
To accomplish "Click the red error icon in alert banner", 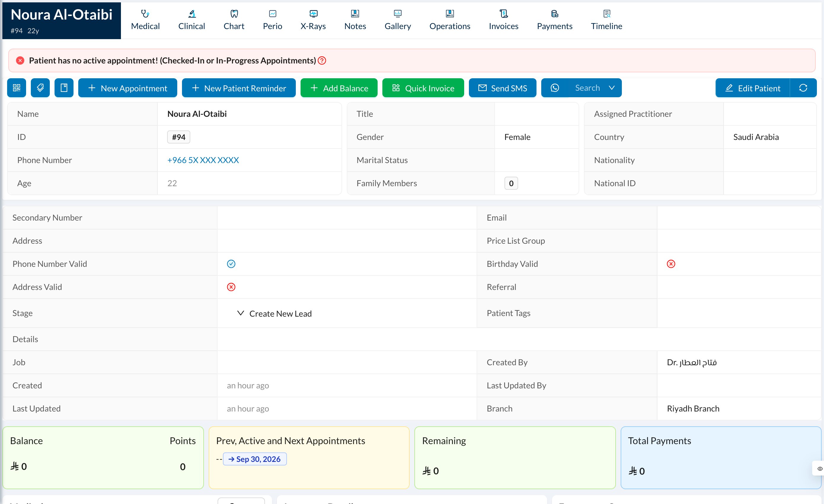I will click(20, 60).
